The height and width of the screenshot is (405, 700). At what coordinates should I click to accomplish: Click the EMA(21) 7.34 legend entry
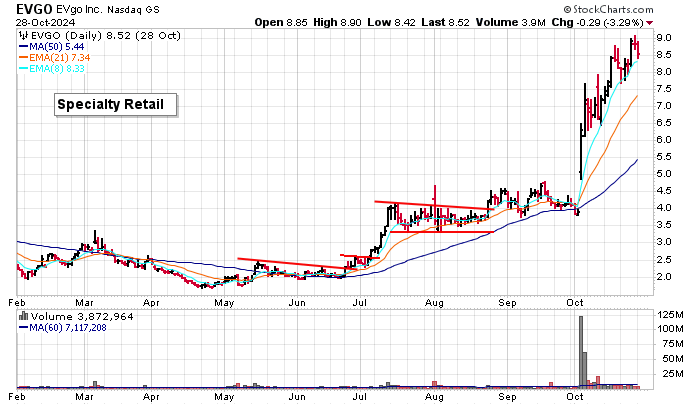coord(54,57)
